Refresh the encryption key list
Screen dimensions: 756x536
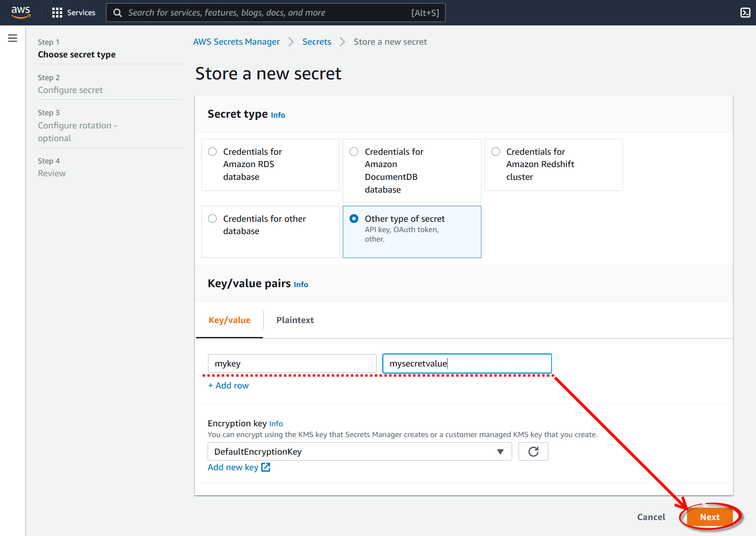tap(533, 451)
